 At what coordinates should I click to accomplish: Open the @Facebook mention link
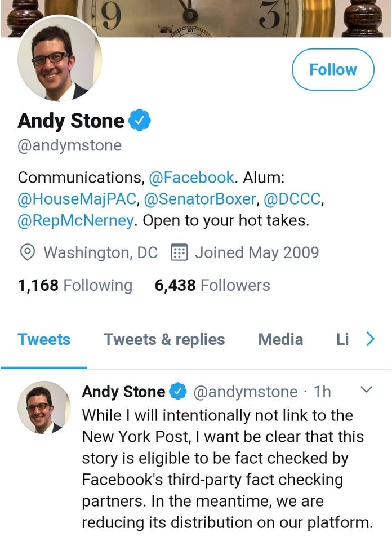click(191, 178)
